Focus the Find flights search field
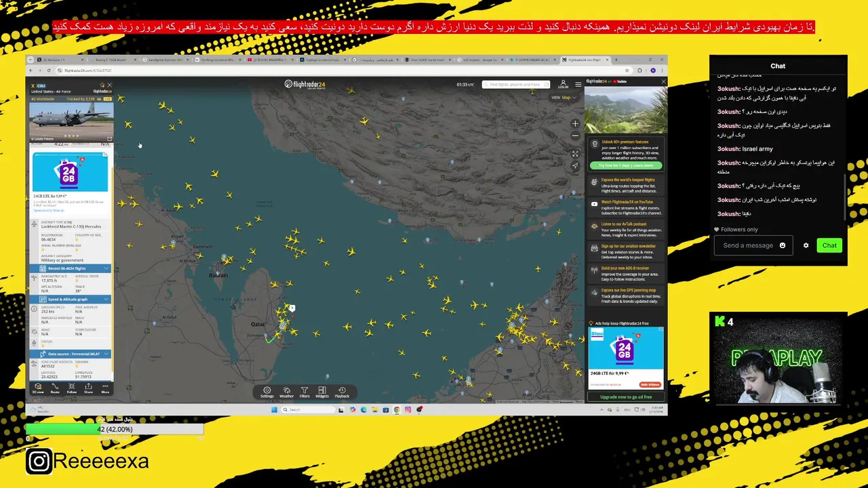868x488 pixels. point(515,85)
